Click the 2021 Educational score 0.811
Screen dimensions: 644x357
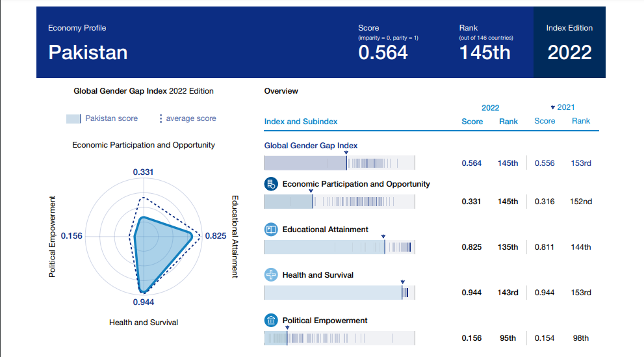545,247
